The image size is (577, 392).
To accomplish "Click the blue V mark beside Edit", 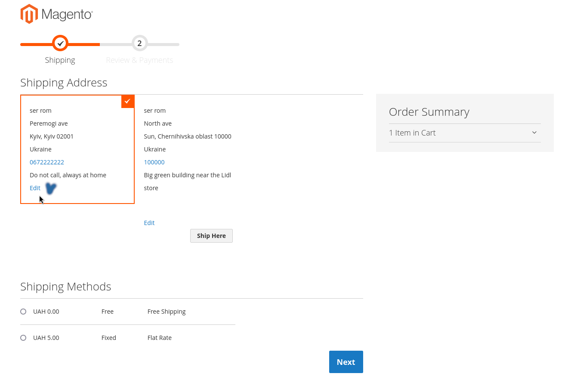I will click(x=51, y=188).
